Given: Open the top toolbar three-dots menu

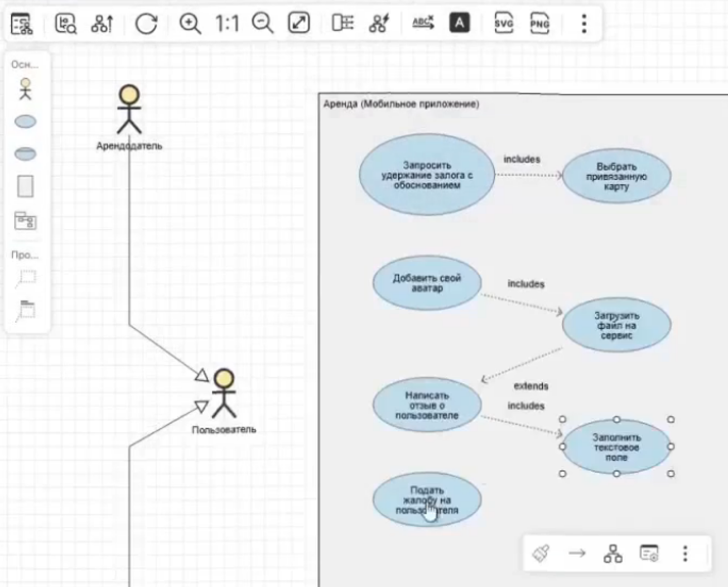Looking at the screenshot, I should [x=584, y=23].
